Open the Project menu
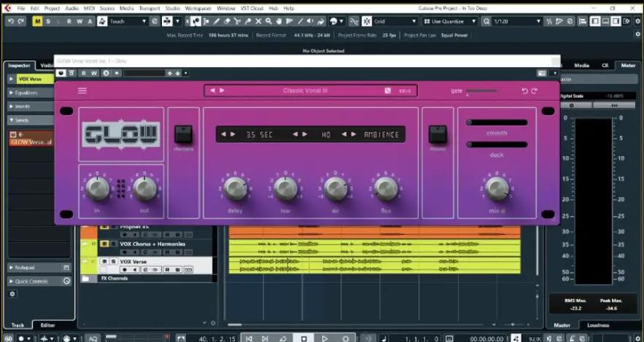This screenshot has height=342, width=644. tap(53, 8)
